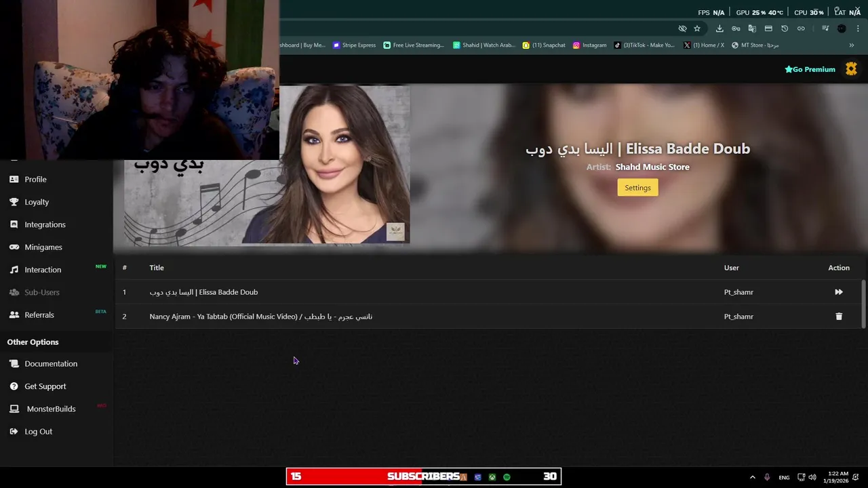Viewport: 868px width, 488px height.
Task: Open the browser downloads icon
Action: (719, 28)
